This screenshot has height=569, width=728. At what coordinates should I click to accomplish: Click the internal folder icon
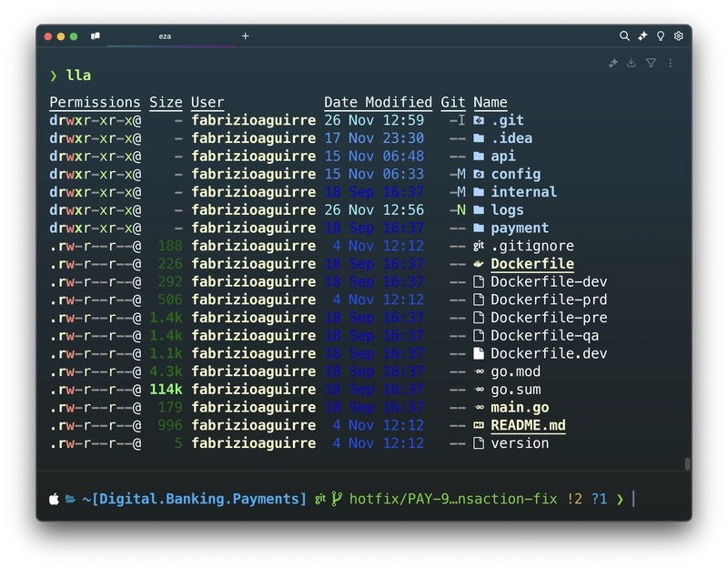coord(479,192)
